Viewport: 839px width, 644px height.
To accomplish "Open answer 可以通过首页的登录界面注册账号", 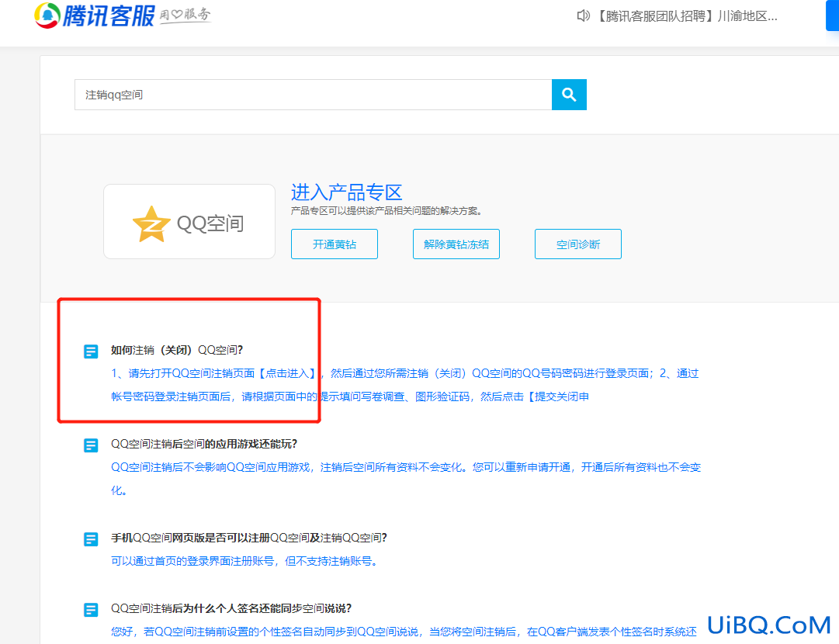I will pos(244,560).
